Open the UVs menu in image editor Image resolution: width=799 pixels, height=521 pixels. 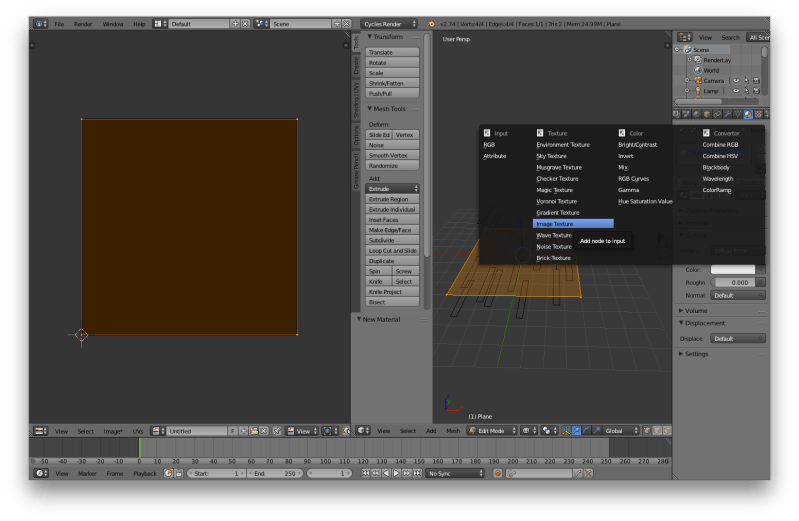pos(138,431)
